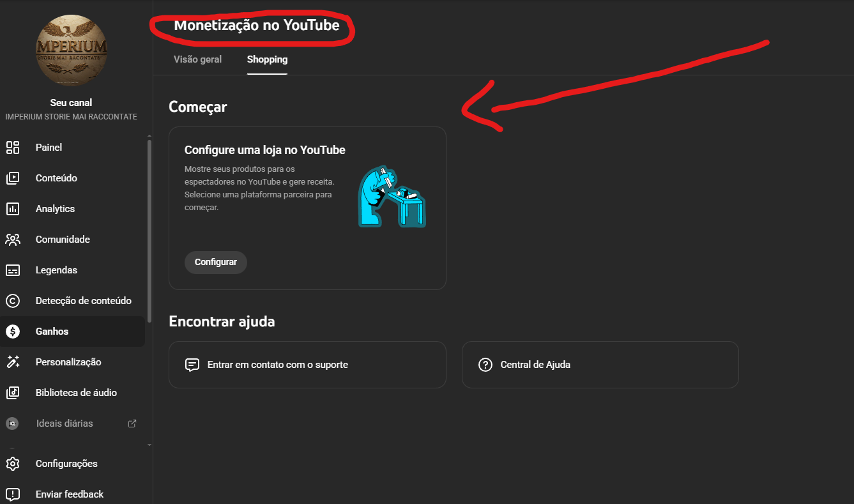Open Configurações at the sidebar bottom

coord(73,464)
